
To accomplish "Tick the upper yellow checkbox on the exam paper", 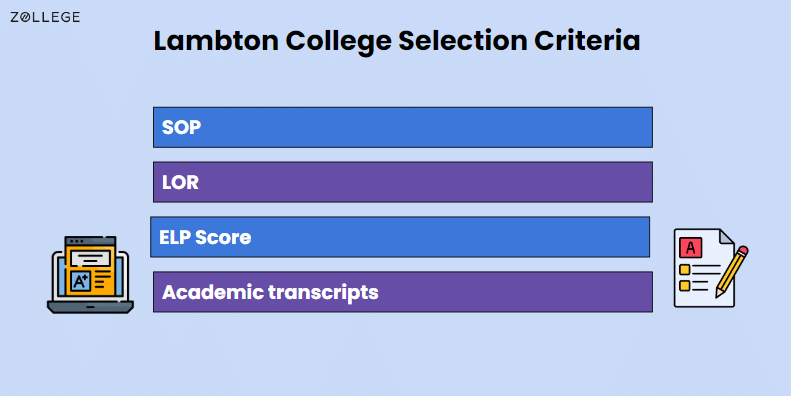I will pos(685,269).
